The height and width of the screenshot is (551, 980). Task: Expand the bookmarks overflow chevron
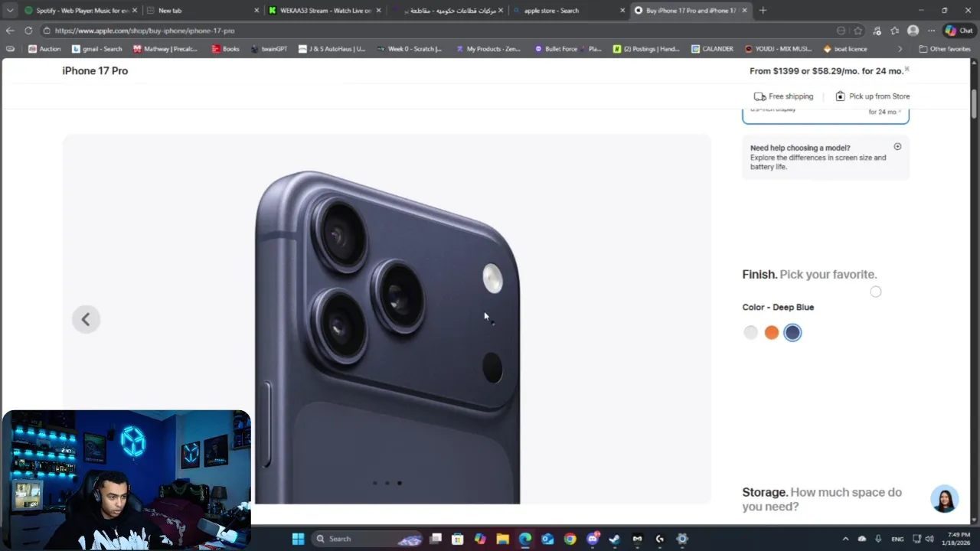pyautogui.click(x=900, y=49)
